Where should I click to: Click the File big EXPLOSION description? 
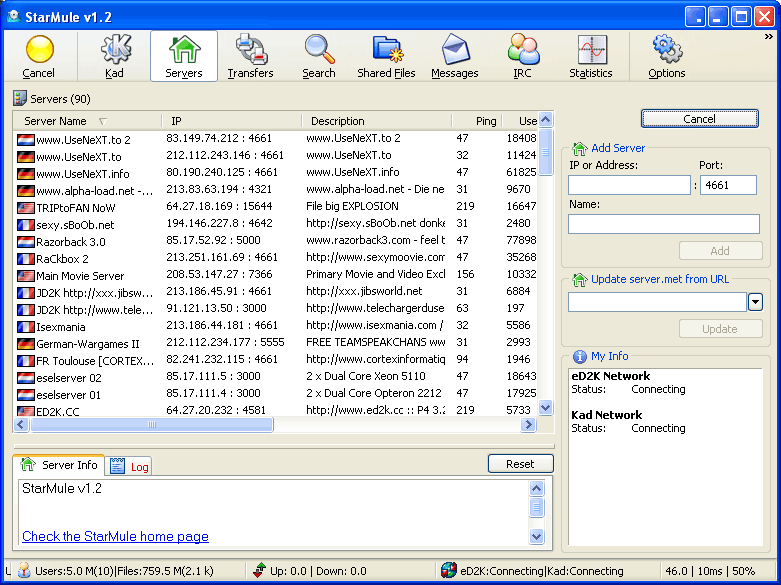coord(352,206)
